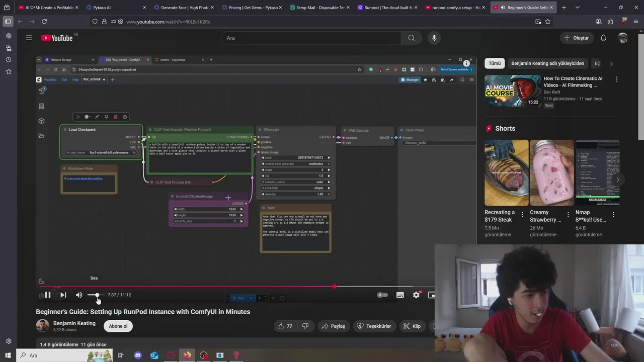Open How To Create Cinematic AI Videos thumbnail
644x362 pixels.
tap(513, 91)
